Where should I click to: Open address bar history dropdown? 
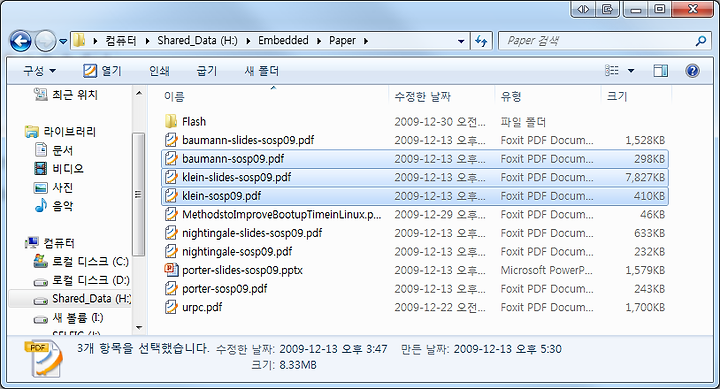(x=461, y=41)
